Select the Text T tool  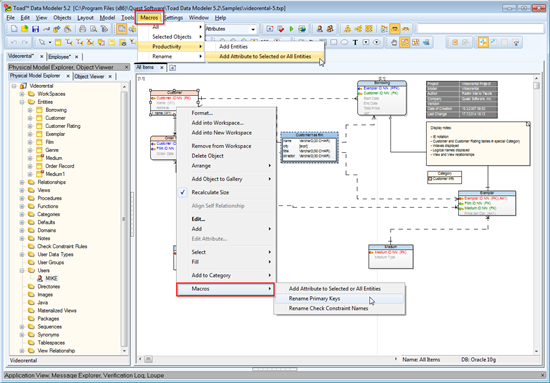(355, 42)
